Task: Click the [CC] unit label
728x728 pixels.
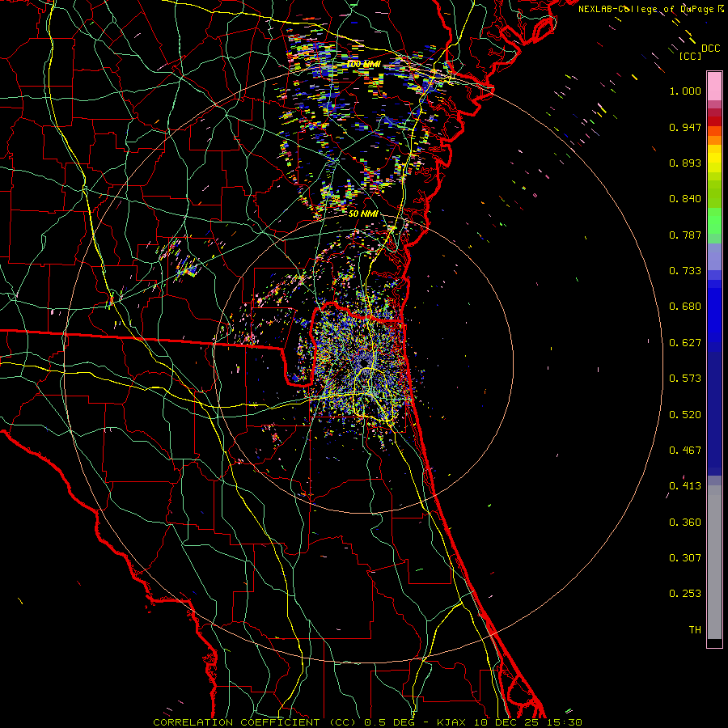Action: [x=691, y=56]
